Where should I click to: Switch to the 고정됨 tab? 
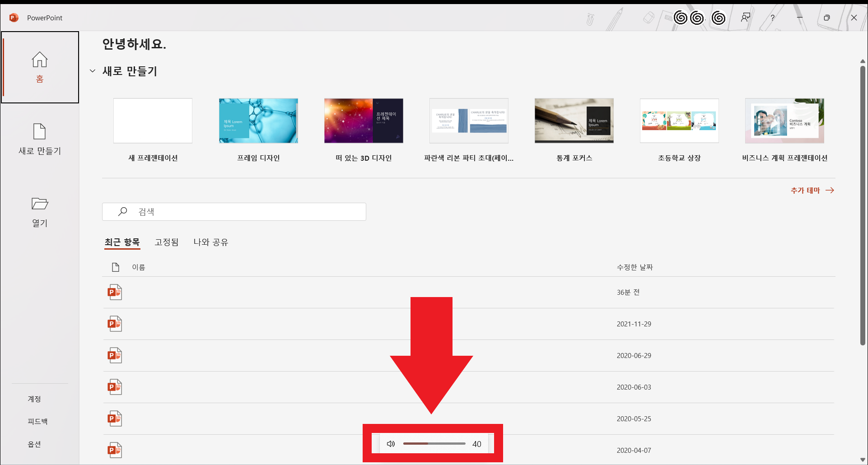[x=167, y=242]
